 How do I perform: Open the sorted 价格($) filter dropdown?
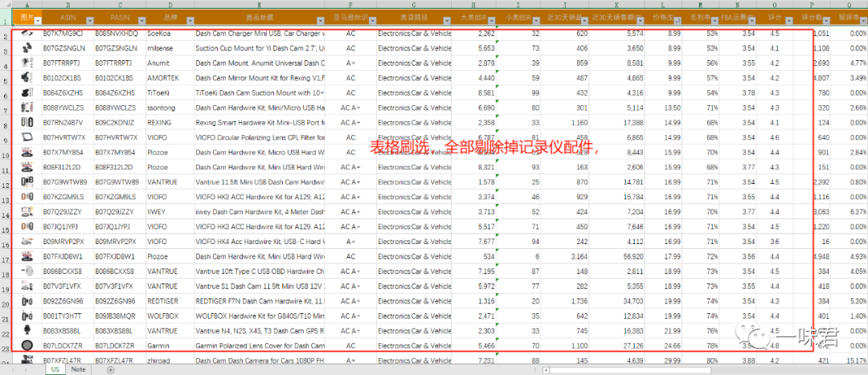click(677, 20)
